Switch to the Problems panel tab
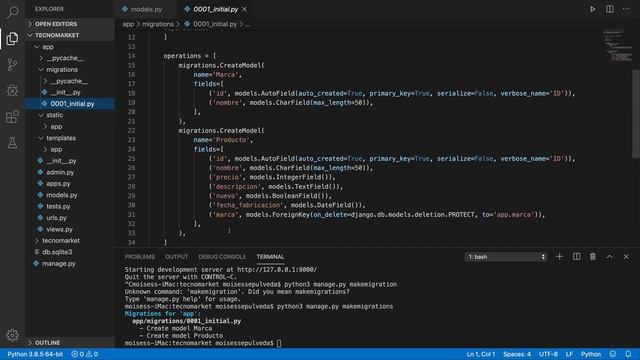This screenshot has height=360, width=640. pos(140,257)
